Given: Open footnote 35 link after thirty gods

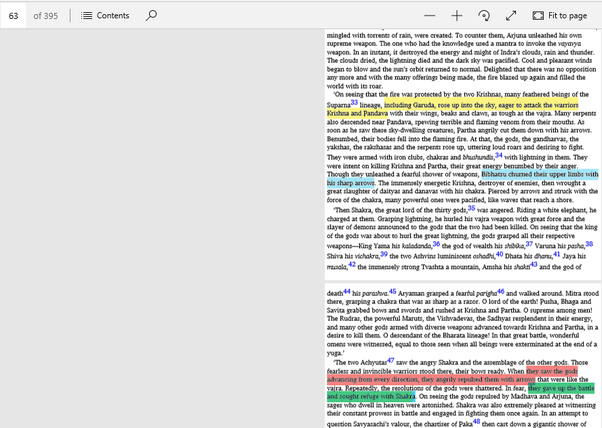Looking at the screenshot, I should (471, 208).
